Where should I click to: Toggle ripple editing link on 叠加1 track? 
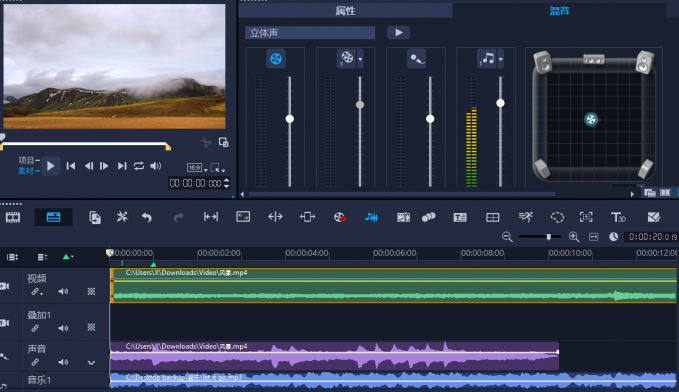point(35,328)
